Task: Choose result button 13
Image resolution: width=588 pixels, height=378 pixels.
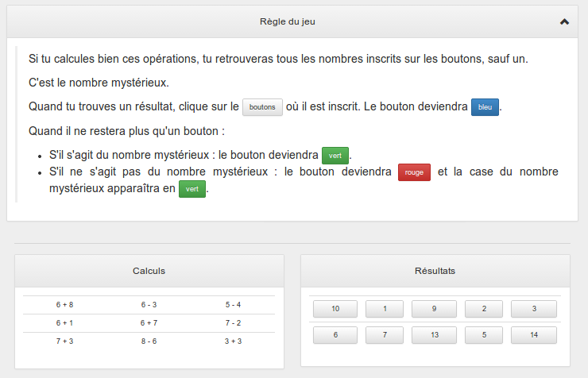Action: (x=434, y=335)
